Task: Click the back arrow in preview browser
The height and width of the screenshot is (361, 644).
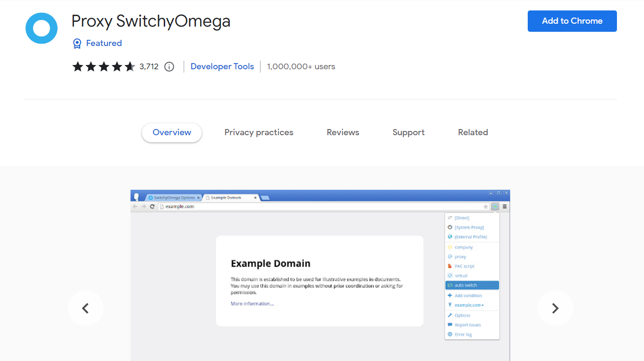Action: [x=135, y=206]
